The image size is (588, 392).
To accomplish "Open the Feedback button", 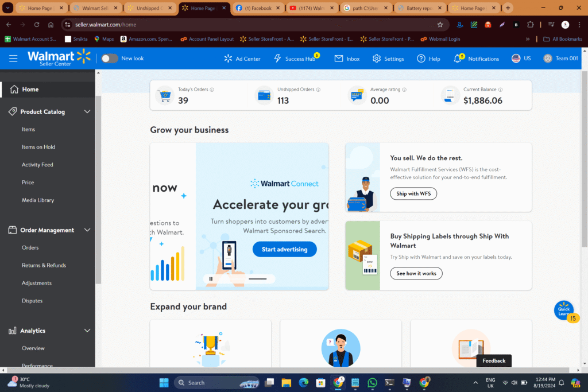I will [x=494, y=360].
